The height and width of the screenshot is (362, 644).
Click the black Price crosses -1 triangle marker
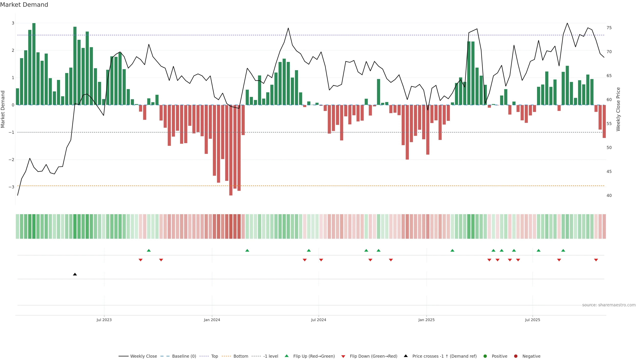tap(75, 274)
